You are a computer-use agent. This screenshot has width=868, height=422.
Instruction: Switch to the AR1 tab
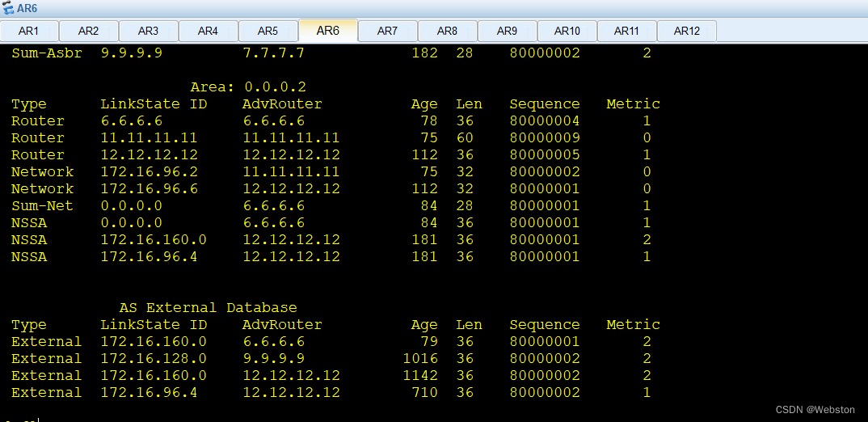pyautogui.click(x=29, y=31)
